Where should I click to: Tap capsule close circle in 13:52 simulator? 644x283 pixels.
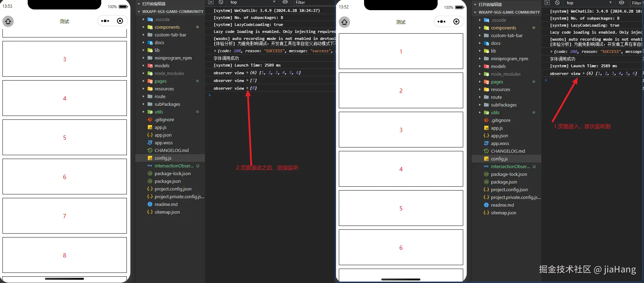(456, 22)
